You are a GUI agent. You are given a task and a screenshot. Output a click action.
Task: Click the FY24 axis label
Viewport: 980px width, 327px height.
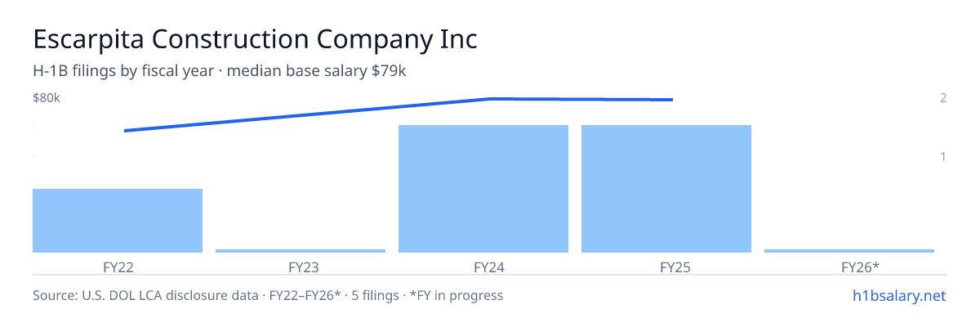483,267
